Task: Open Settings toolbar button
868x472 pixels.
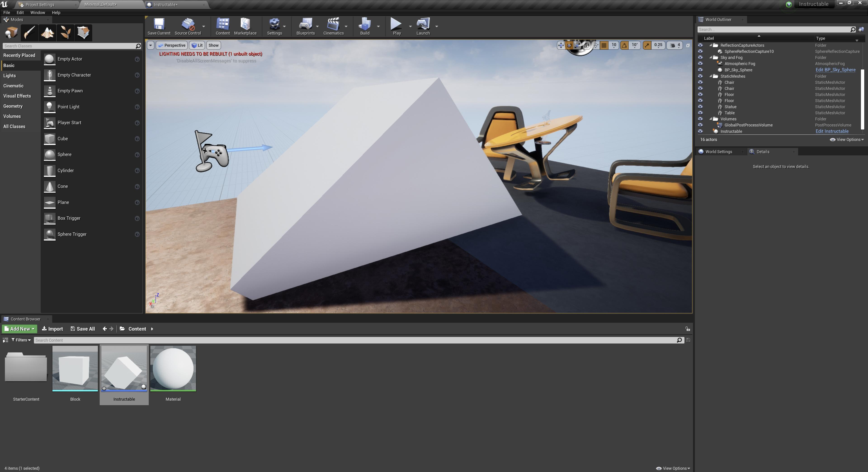Action: [x=274, y=27]
